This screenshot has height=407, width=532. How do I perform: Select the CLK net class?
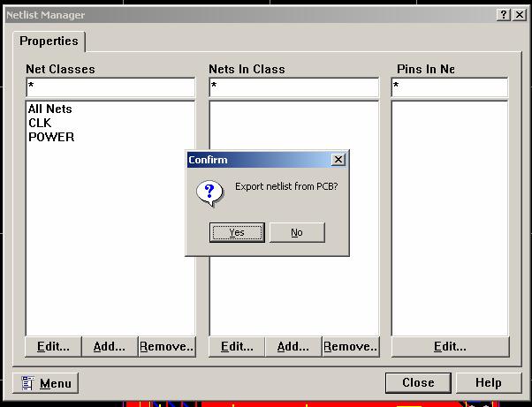pyautogui.click(x=40, y=123)
